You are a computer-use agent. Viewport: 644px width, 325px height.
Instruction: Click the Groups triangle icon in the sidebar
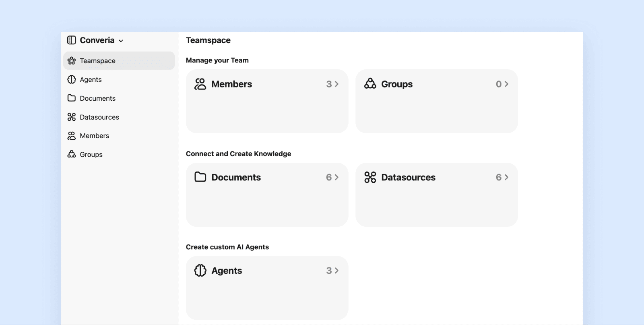coord(72,154)
